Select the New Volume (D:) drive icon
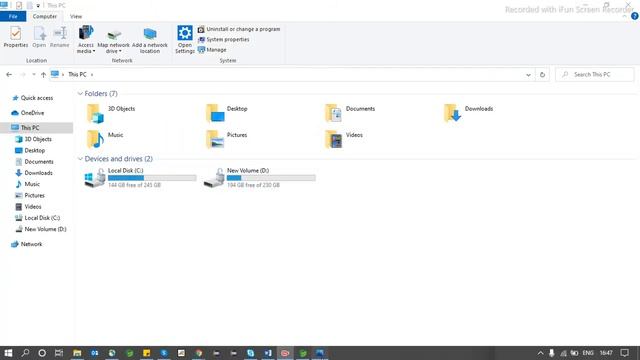The width and height of the screenshot is (640, 360). click(214, 178)
